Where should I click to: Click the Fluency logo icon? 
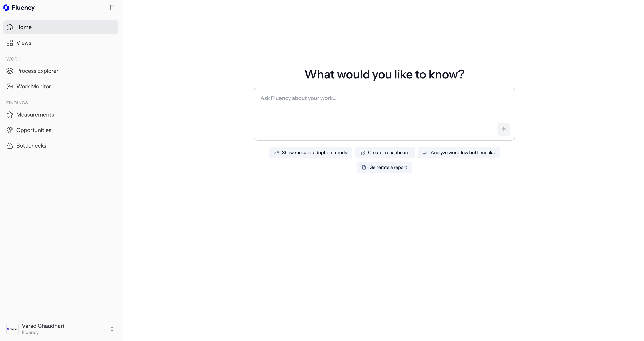[x=6, y=8]
